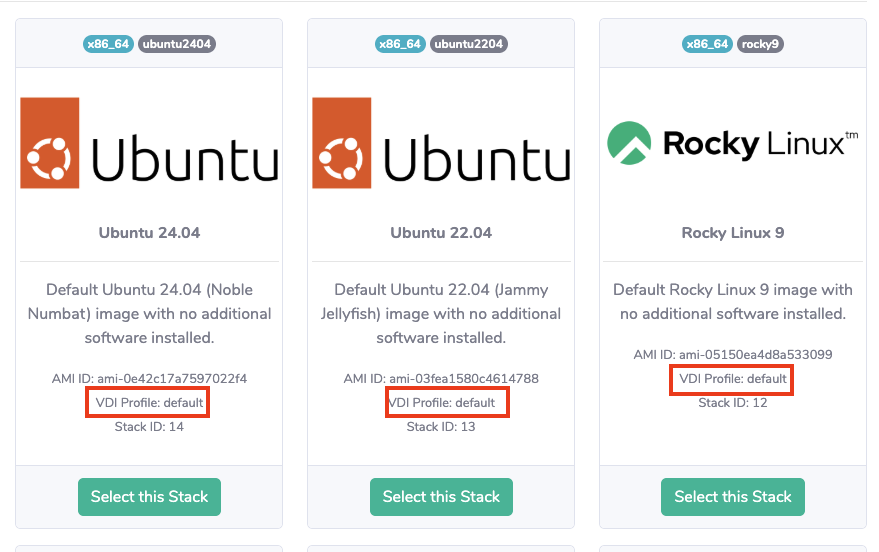Click the Ubuntu 24.04 logo image
This screenshot has width=879, height=552.
click(149, 143)
